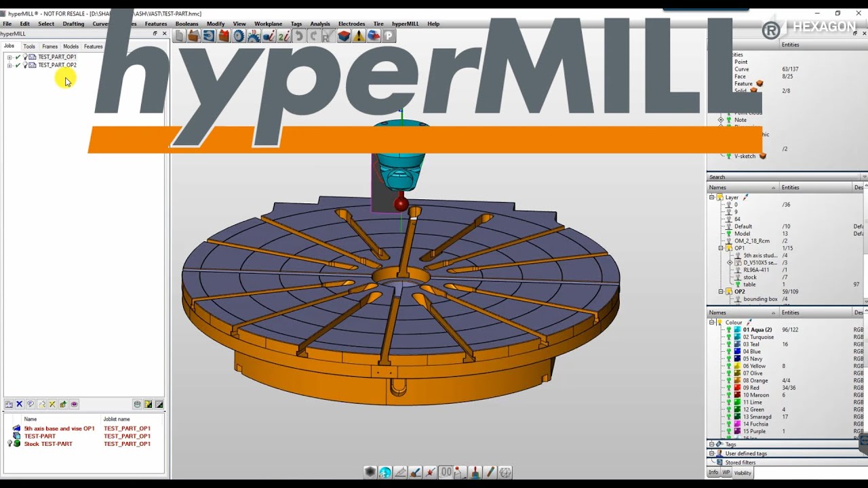Open the Booleans menu

(x=186, y=24)
